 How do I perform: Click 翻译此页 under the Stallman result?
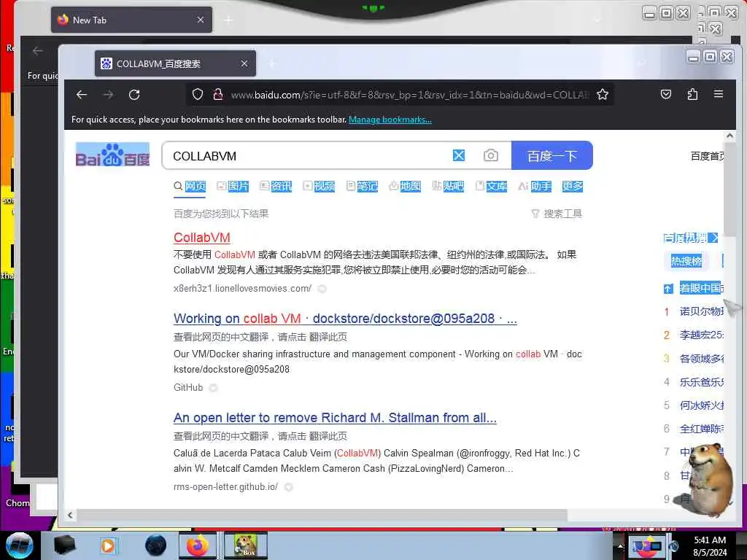[x=328, y=436]
